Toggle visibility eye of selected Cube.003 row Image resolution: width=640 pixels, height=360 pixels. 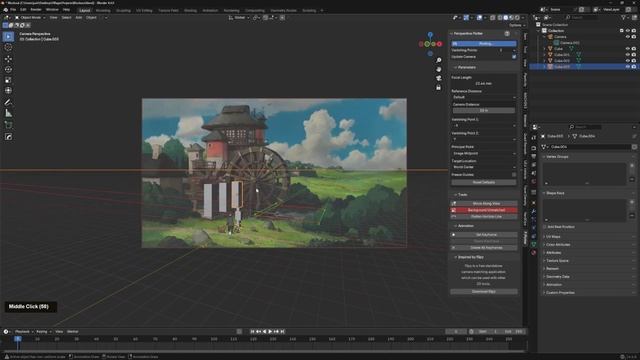pyautogui.click(x=627, y=67)
